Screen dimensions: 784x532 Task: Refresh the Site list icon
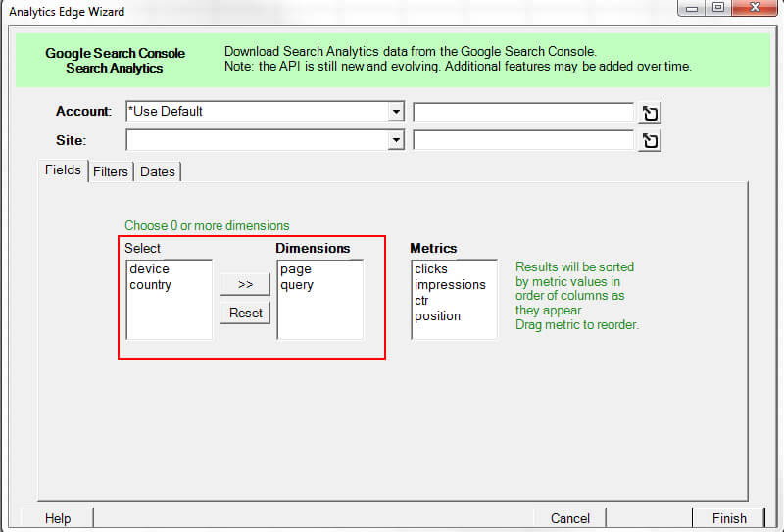[650, 141]
